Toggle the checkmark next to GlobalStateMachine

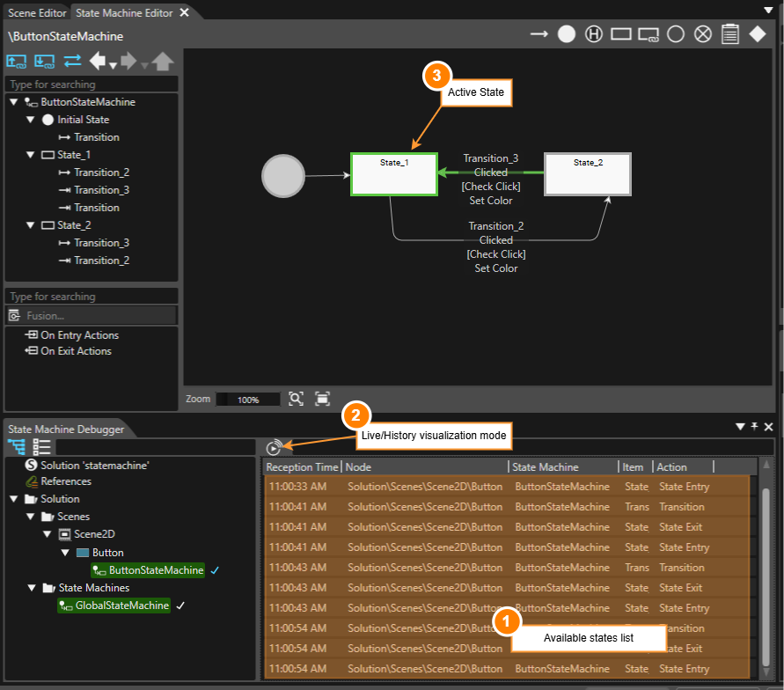pyautogui.click(x=180, y=606)
